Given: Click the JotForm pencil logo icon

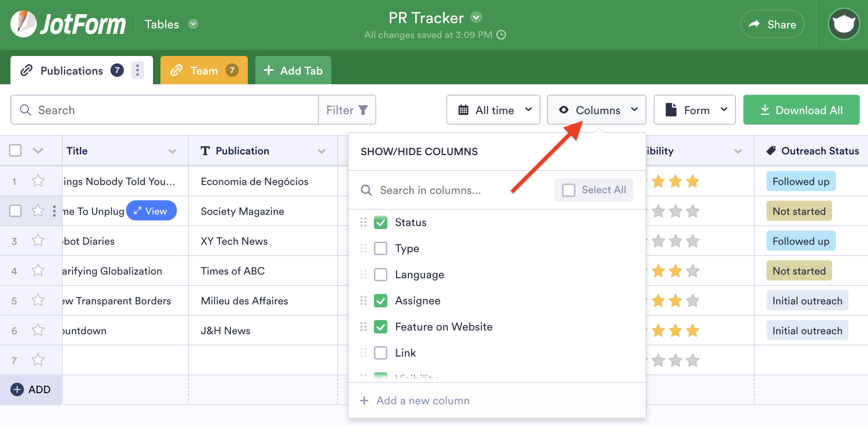Looking at the screenshot, I should [x=23, y=24].
